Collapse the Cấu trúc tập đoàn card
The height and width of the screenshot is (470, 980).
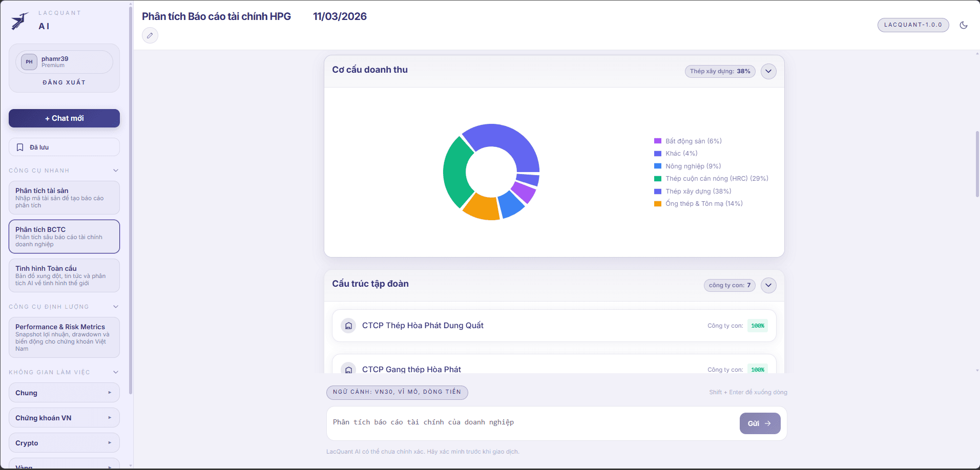768,285
